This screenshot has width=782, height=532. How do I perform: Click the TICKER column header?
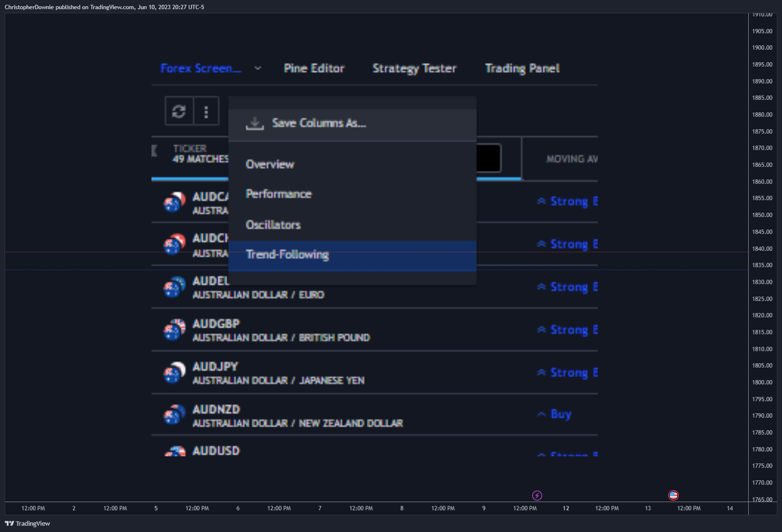(190, 149)
